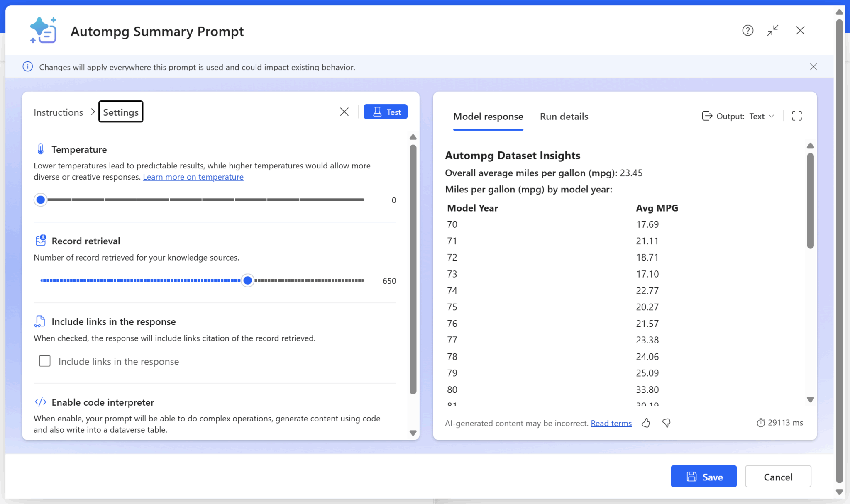Viewport: 850px width, 504px height.
Task: Save the prompt changes
Action: (x=703, y=477)
